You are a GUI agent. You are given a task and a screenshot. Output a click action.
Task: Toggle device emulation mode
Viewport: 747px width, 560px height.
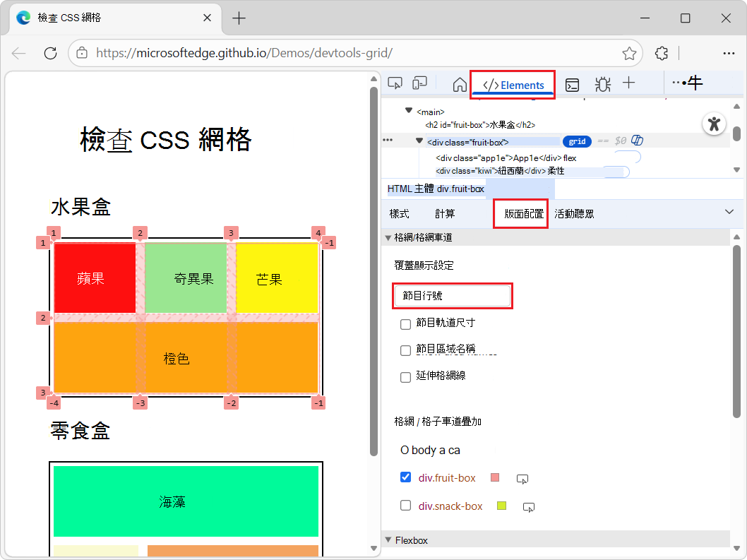(x=420, y=83)
